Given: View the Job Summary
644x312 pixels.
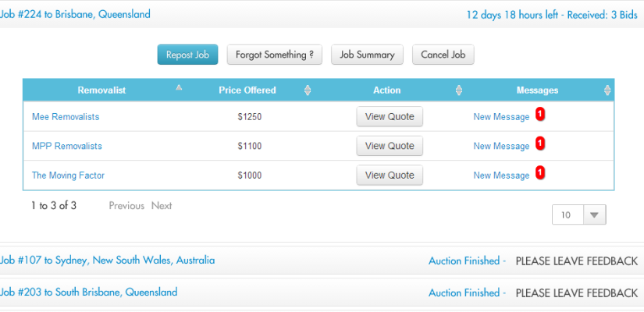Looking at the screenshot, I should [x=367, y=55].
